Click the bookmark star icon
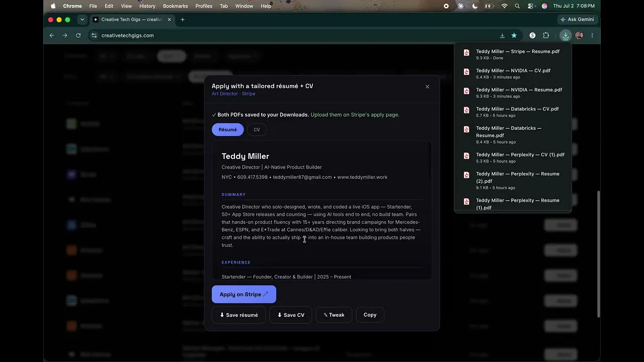 pos(514,35)
